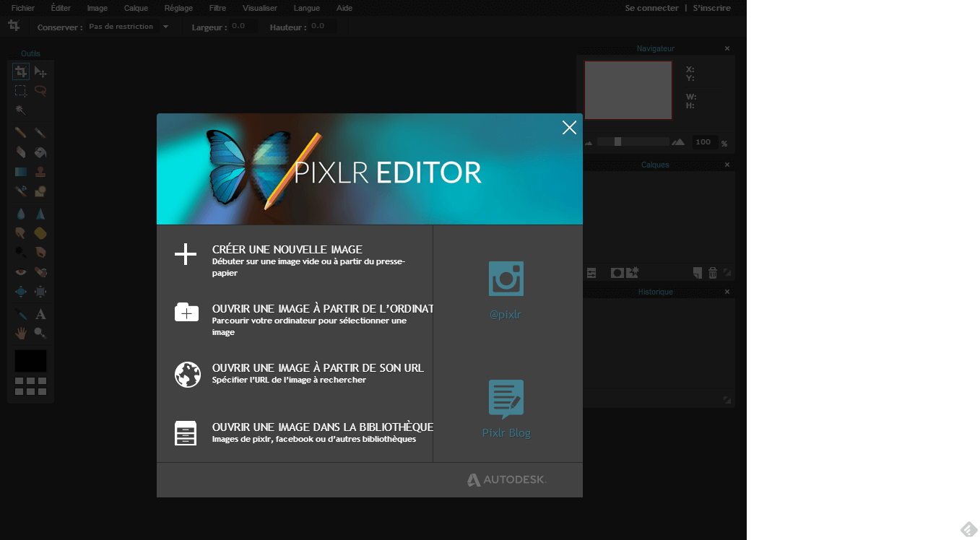Image resolution: width=980 pixels, height=540 pixels.
Task: Open the Réglage menu
Action: 178,8
